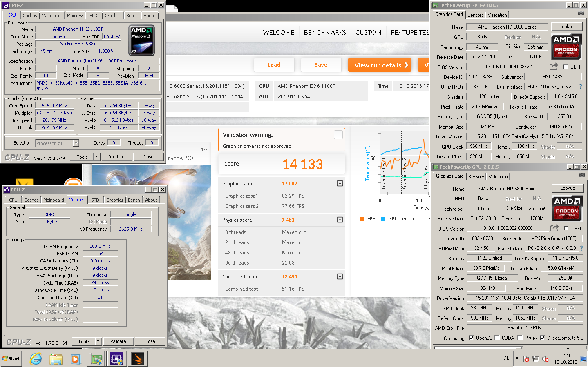
Task: Collapse the Graphics score section
Action: point(340,183)
